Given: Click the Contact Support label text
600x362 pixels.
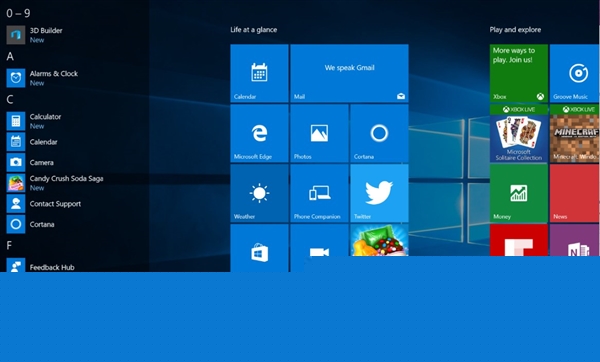Looking at the screenshot, I should (55, 204).
